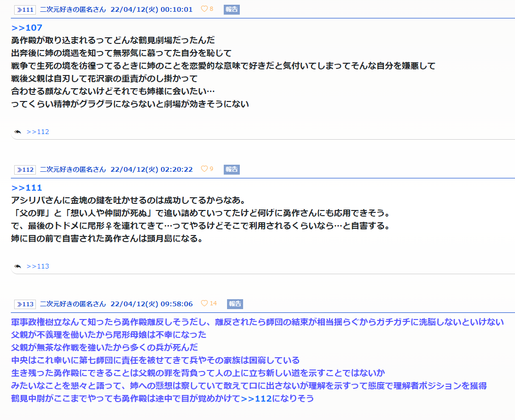
Task: Click the »113 post number badge
Action: click(x=25, y=304)
